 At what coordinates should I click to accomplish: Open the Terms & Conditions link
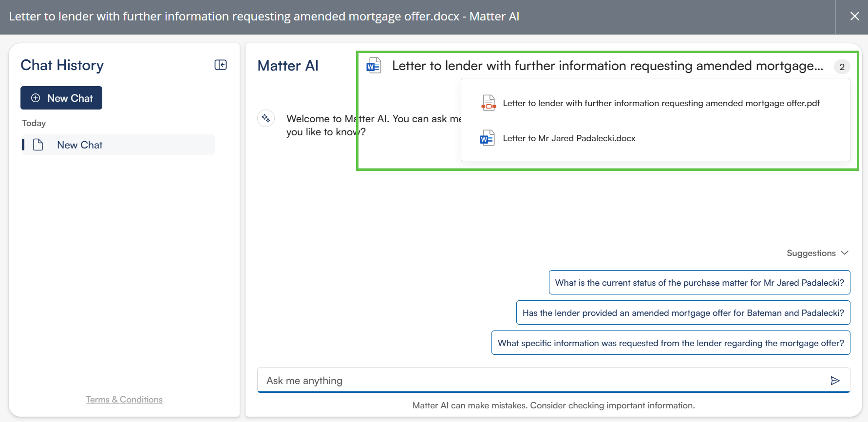[124, 400]
